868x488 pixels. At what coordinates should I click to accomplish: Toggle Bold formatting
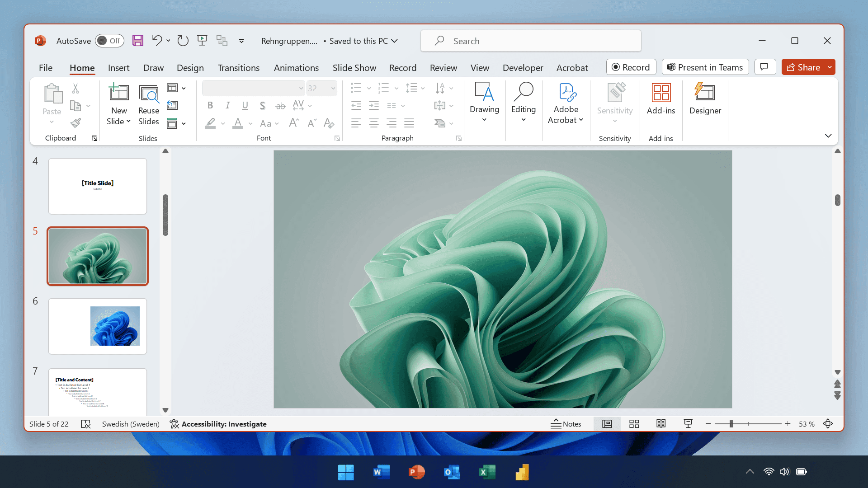210,106
